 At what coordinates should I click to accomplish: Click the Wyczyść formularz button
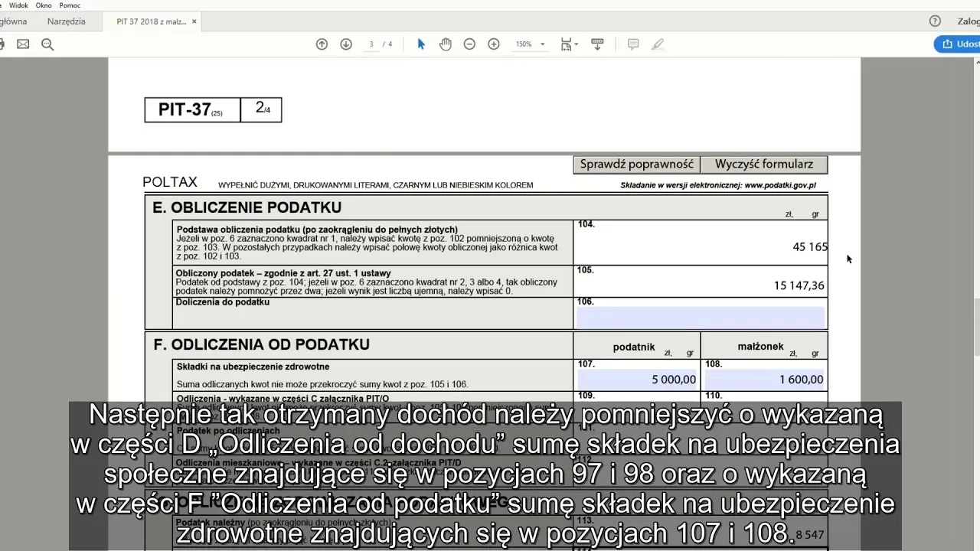click(x=763, y=164)
